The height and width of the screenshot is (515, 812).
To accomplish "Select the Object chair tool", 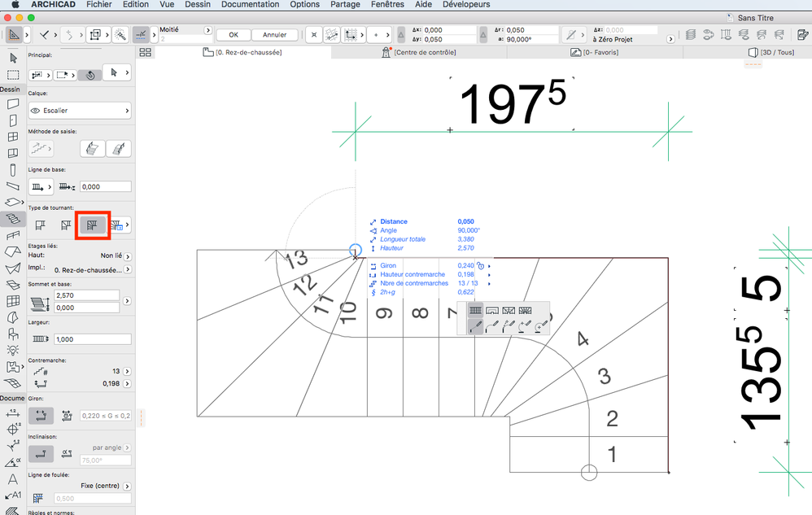I will (13, 334).
